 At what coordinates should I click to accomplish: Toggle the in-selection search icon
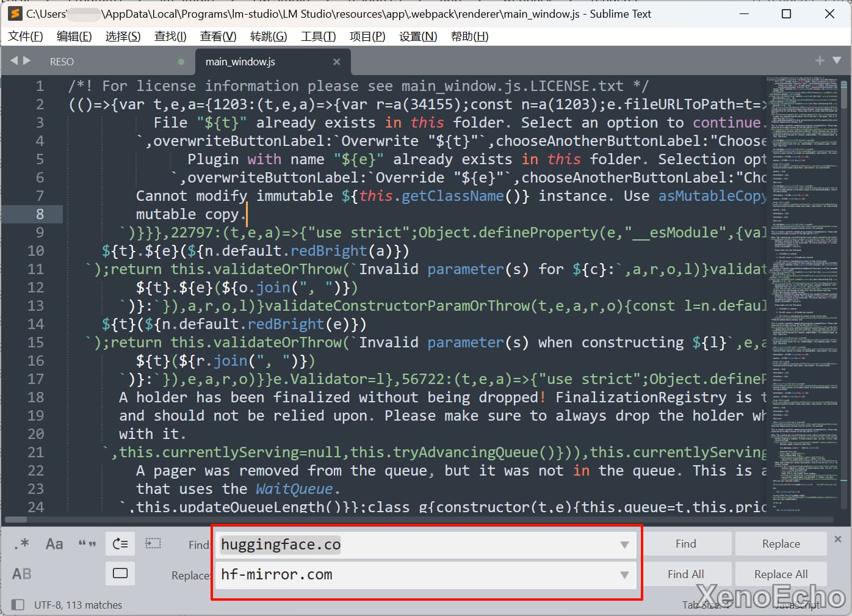(x=153, y=543)
